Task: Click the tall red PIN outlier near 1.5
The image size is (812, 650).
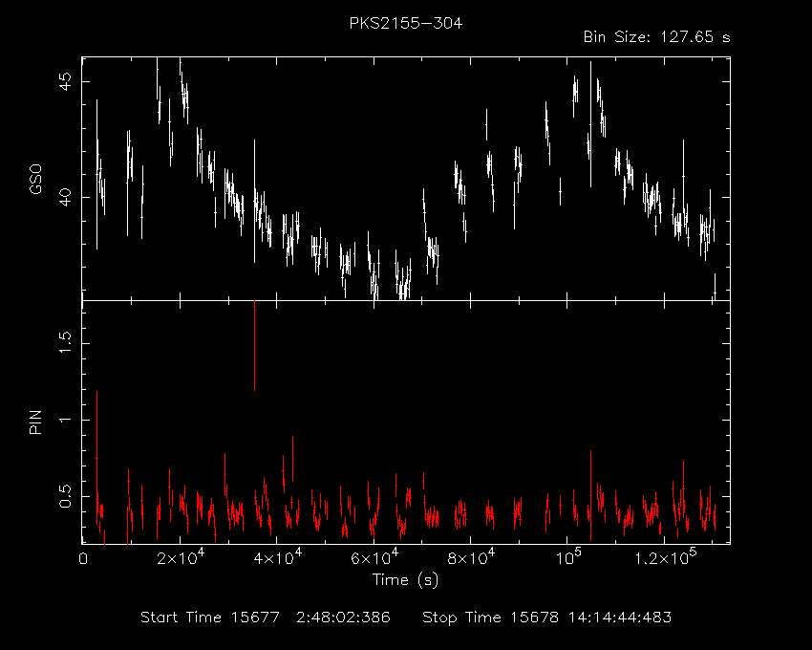Action: point(254,346)
